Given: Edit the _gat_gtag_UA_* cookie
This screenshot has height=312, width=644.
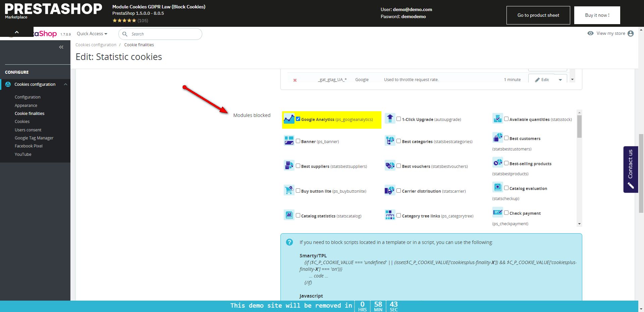Looking at the screenshot, I should (542, 80).
